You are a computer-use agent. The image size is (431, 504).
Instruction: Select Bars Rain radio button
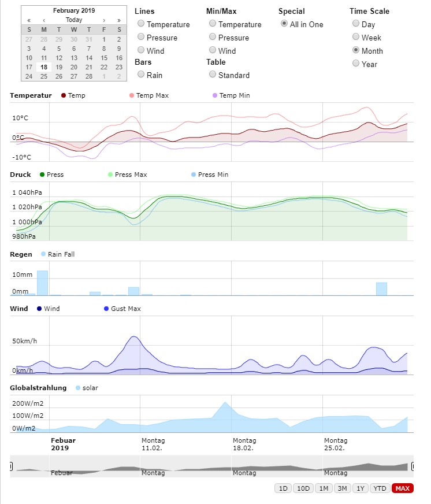(141, 74)
